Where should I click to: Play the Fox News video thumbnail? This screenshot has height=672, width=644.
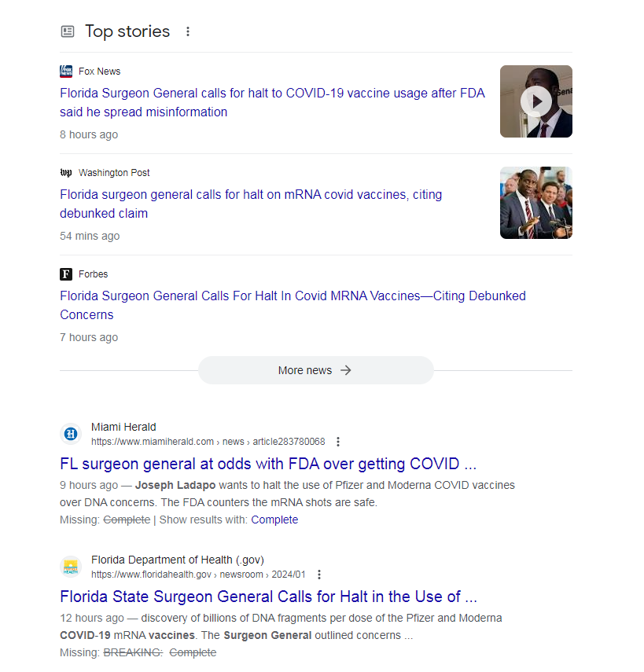click(536, 101)
